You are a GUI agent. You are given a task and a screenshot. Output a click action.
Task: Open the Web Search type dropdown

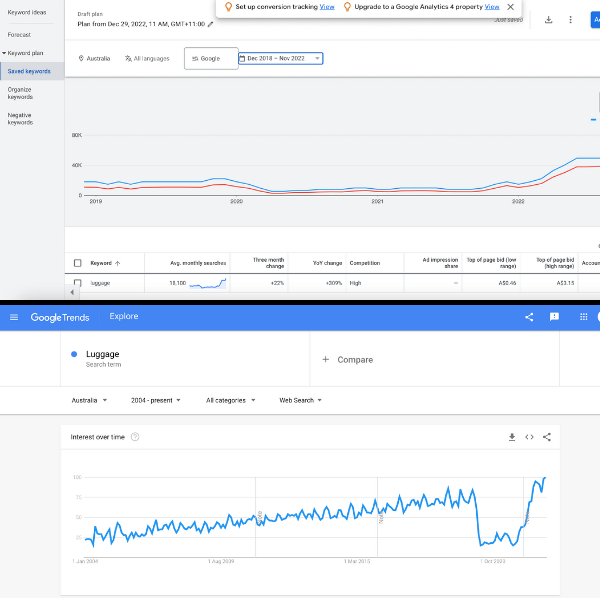[x=300, y=400]
